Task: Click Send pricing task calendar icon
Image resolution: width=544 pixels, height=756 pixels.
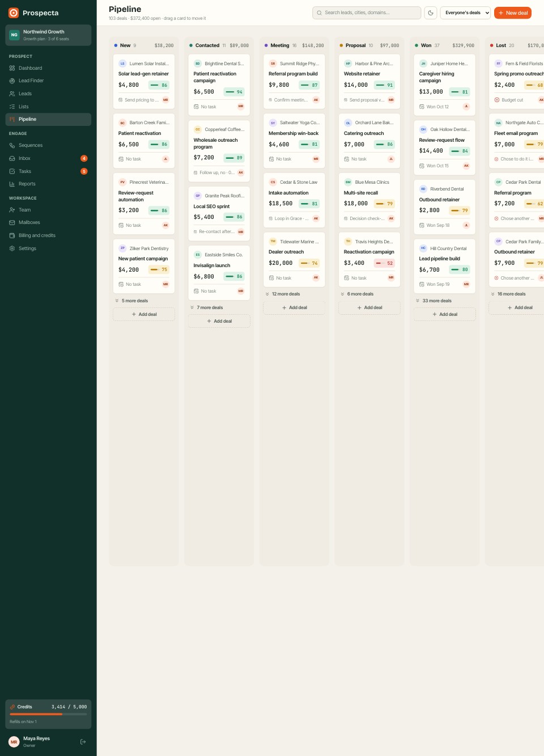Action: pos(121,100)
